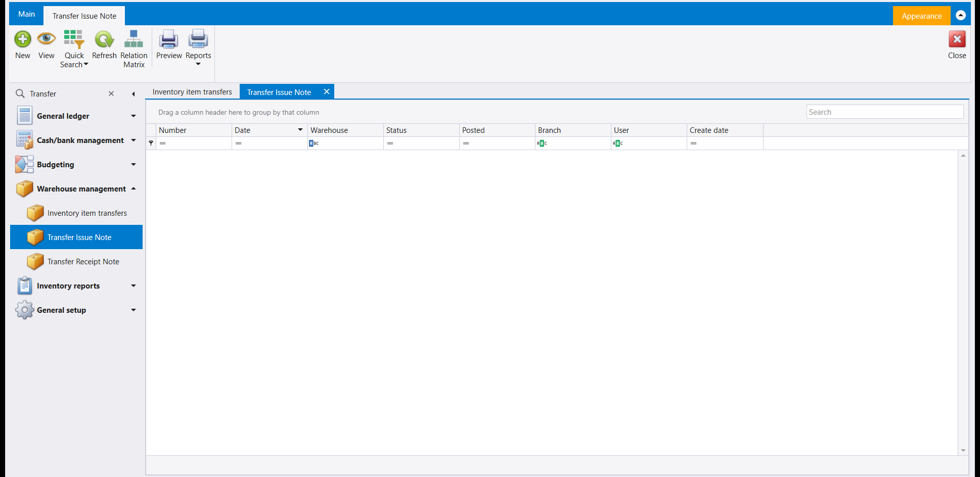The image size is (980, 477).
Task: Click the red Close icon
Action: 957,39
